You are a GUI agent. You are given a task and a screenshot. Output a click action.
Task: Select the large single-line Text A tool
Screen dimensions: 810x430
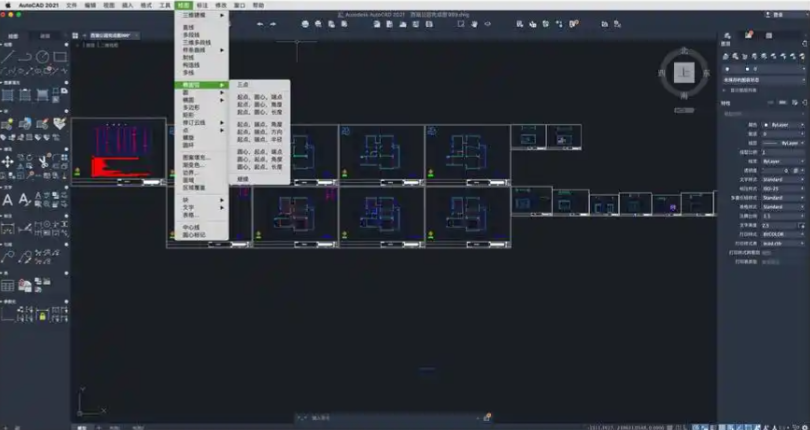click(8, 199)
